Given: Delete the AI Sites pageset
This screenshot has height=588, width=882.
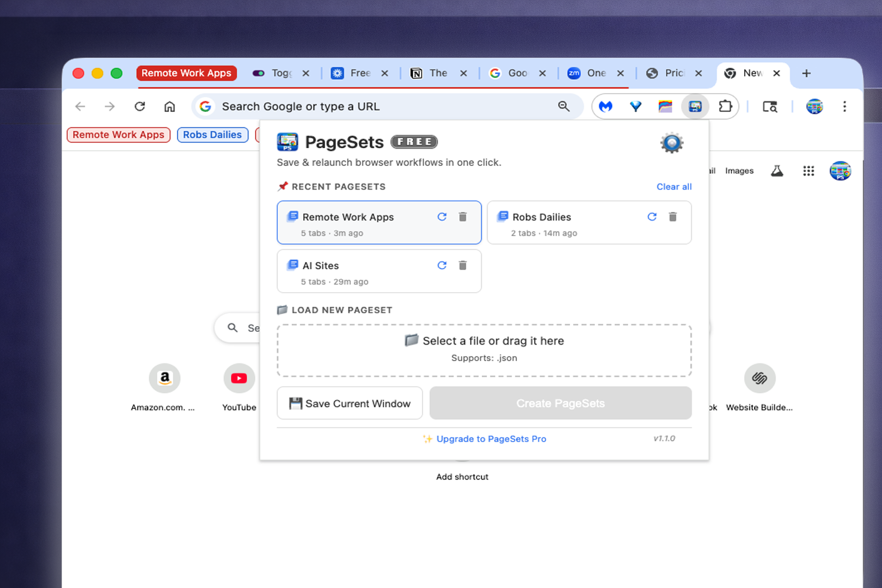Looking at the screenshot, I should 463,265.
